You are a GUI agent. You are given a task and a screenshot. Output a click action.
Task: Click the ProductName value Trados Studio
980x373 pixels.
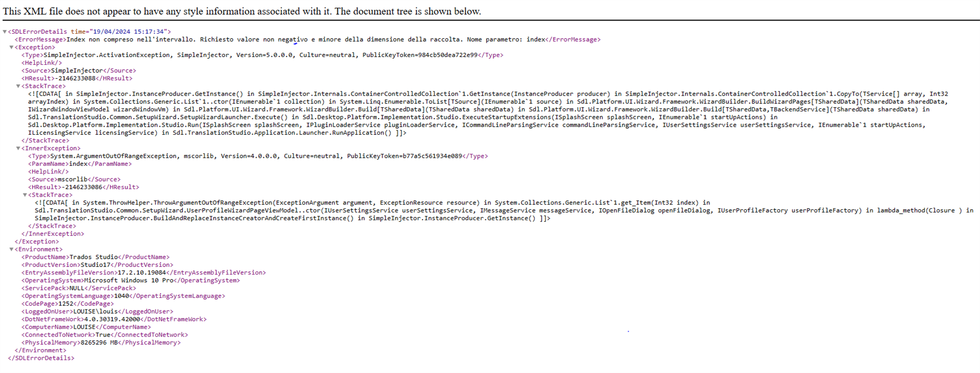click(94, 257)
